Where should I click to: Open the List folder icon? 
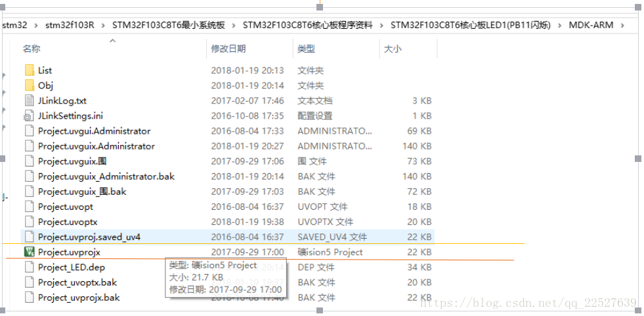[29, 70]
